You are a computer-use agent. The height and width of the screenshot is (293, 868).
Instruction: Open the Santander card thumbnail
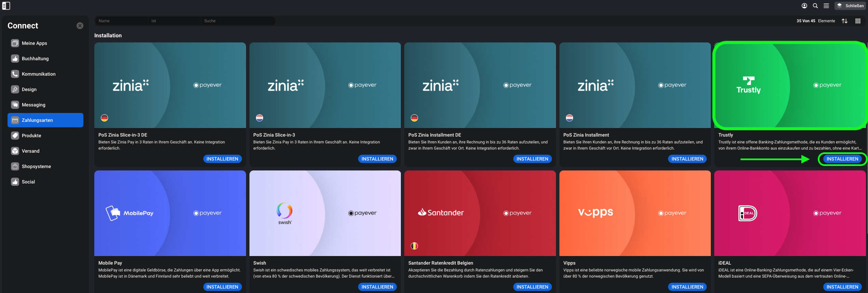tap(480, 213)
